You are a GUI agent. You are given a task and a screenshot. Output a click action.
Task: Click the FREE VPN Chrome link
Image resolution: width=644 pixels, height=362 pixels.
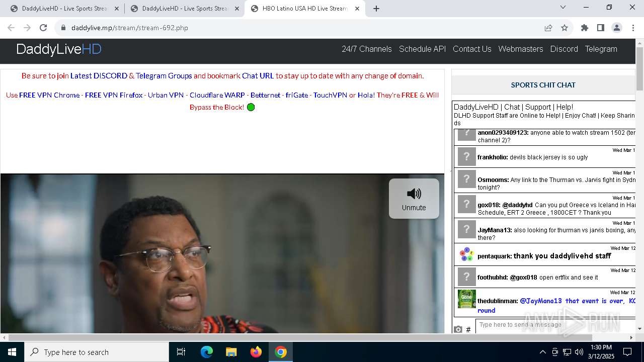[x=49, y=95]
